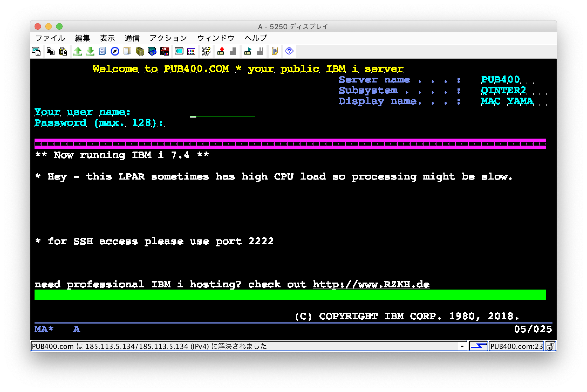The width and height of the screenshot is (587, 392).
Task: Start macro recording with red-dot icon
Action: pyautogui.click(x=221, y=51)
